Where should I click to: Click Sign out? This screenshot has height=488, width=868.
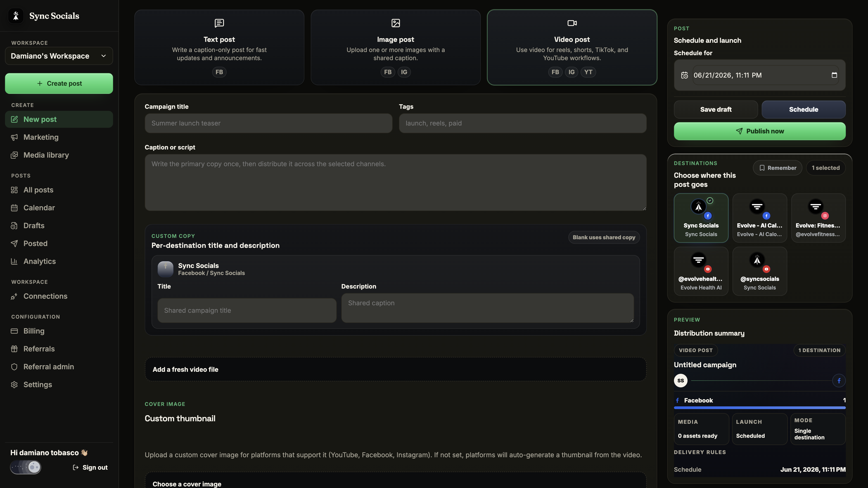click(x=90, y=467)
